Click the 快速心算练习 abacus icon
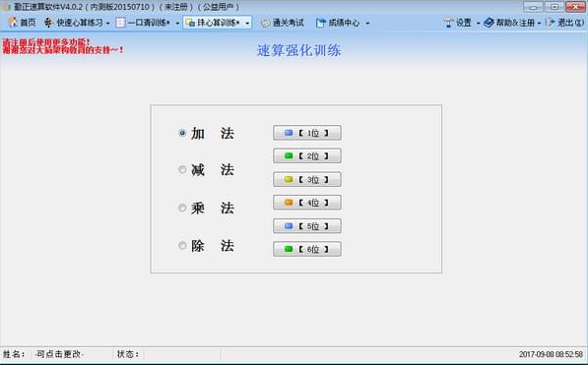The image size is (588, 365). pyautogui.click(x=48, y=23)
